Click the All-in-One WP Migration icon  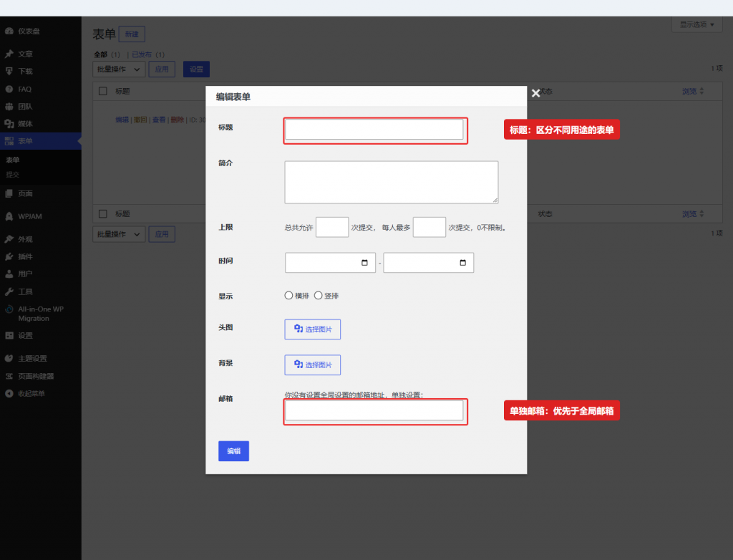9,309
